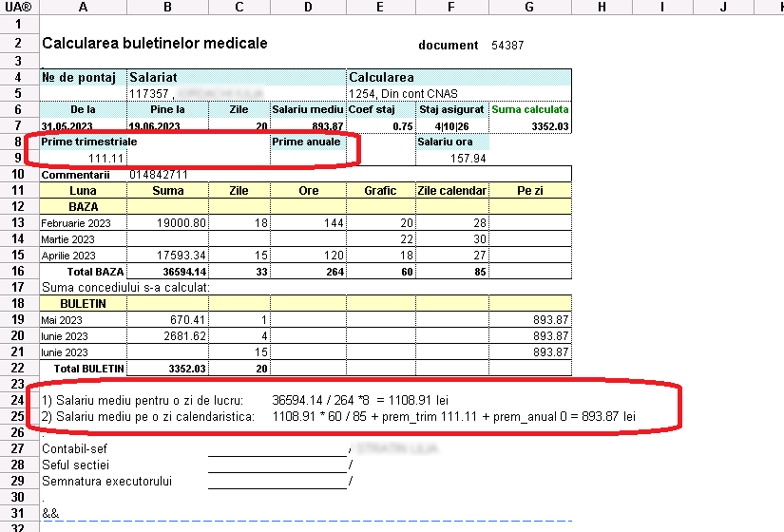This screenshot has height=532, width=784.
Task: Click the 'Prime trimestriale' label
Action: pyautogui.click(x=89, y=142)
